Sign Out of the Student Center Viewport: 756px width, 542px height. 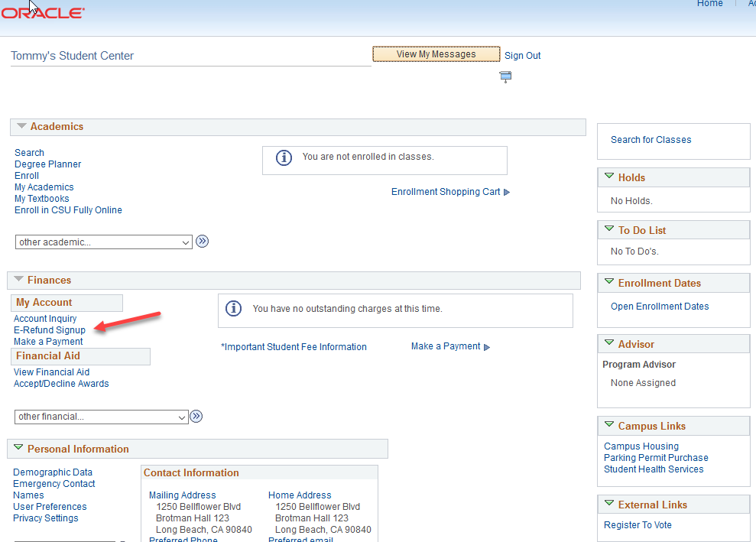coord(523,56)
